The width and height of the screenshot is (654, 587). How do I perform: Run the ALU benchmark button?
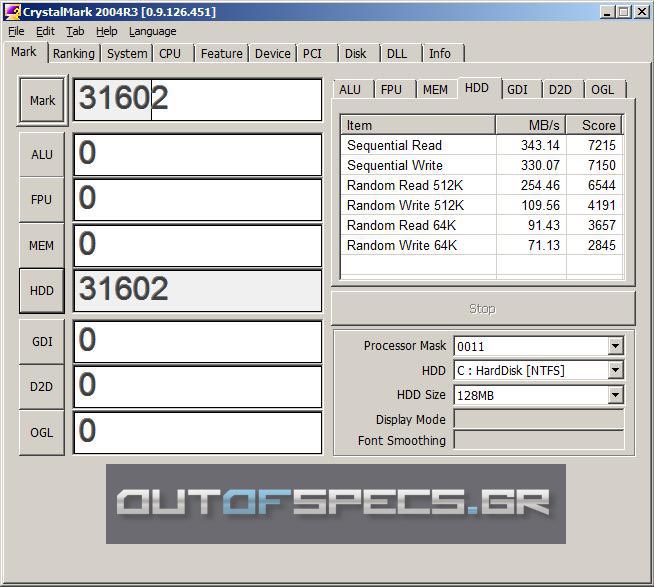click(42, 154)
